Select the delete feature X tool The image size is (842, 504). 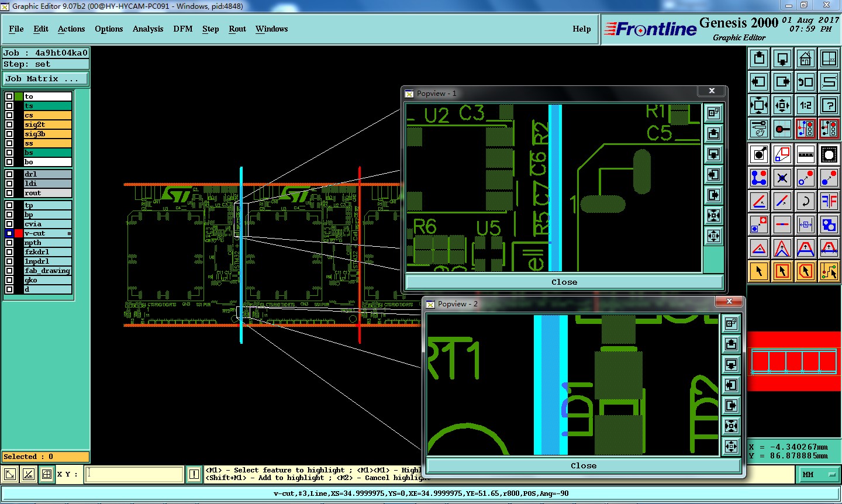[x=782, y=178]
